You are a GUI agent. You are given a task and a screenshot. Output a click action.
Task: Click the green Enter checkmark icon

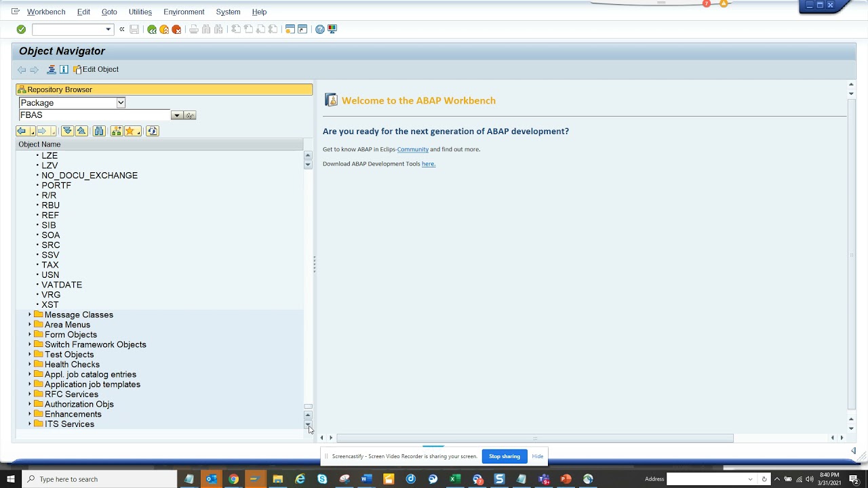coord(21,29)
